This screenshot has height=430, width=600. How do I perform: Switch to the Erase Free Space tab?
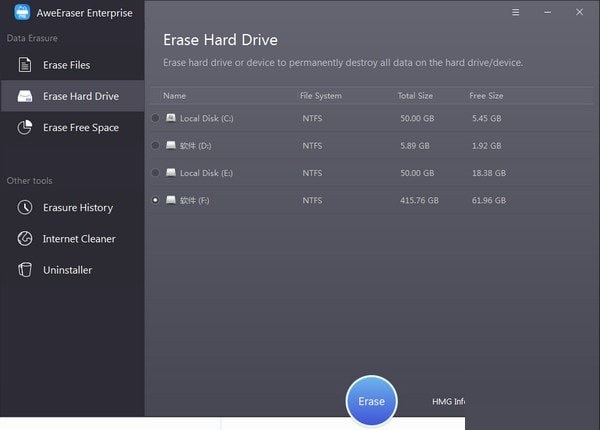pos(80,128)
